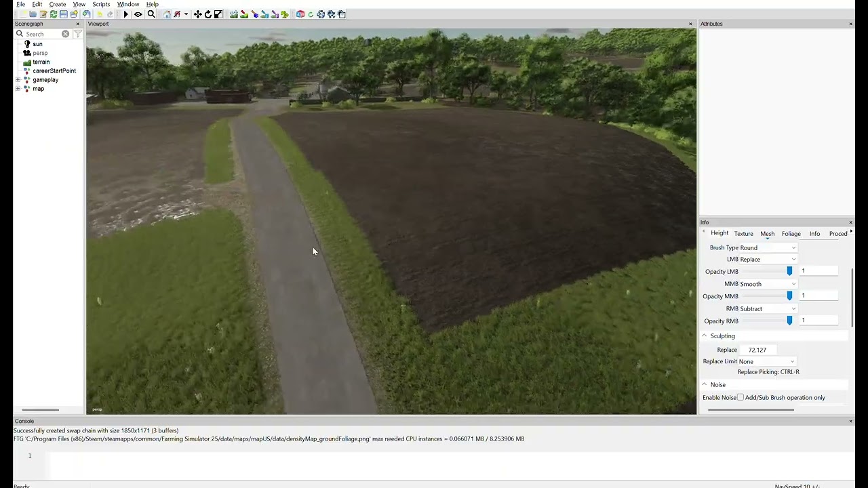Viewport: 868px width, 488px height.
Task: Open the Scripts menu
Action: coord(101,4)
